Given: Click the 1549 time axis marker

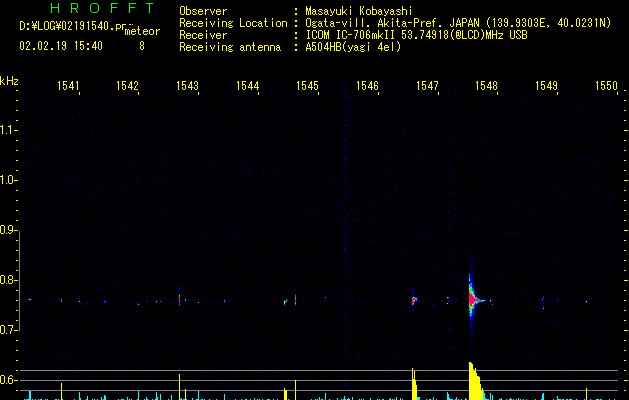Looking at the screenshot, I should point(546,86).
